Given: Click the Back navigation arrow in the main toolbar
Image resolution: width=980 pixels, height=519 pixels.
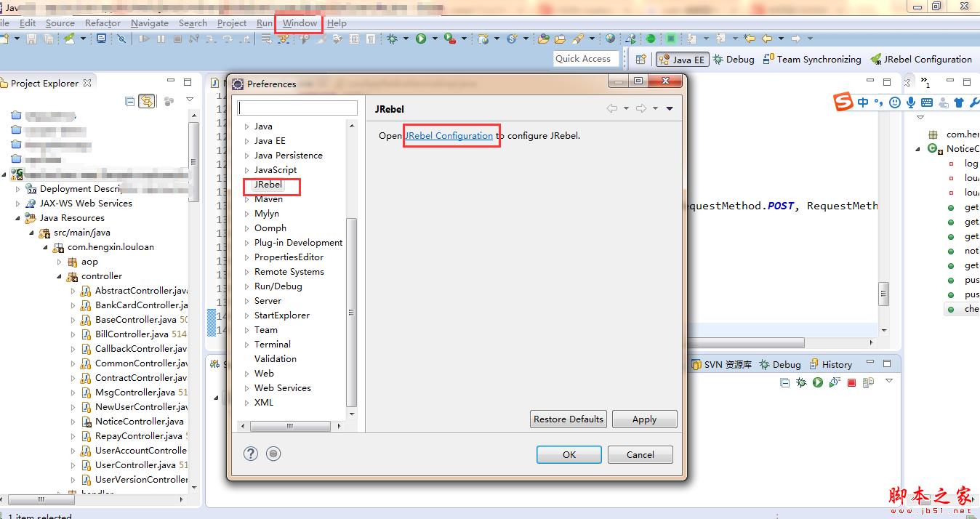Looking at the screenshot, I should 767,39.
